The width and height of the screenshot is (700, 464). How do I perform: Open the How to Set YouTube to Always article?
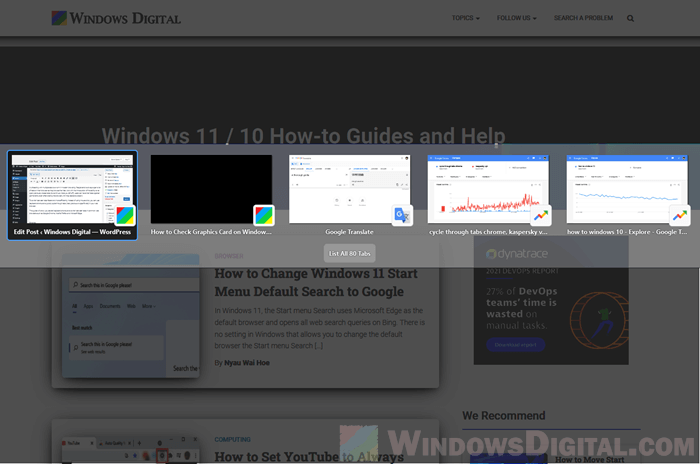point(309,456)
